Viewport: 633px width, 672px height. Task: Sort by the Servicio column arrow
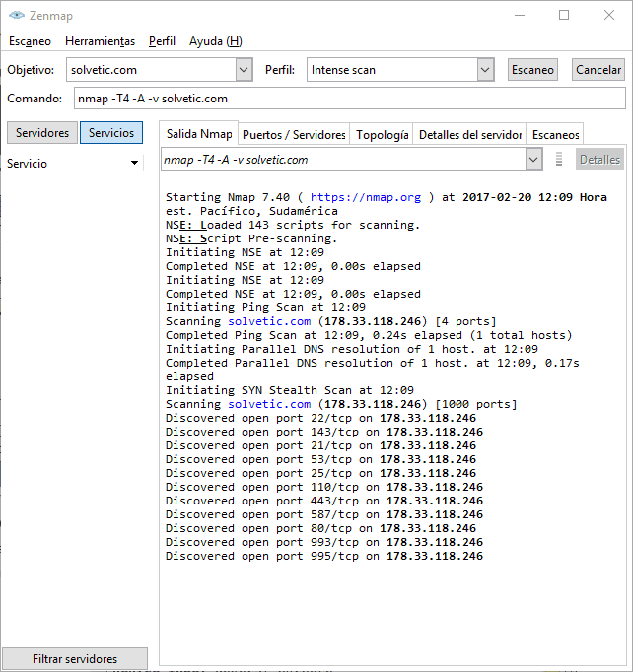[134, 163]
